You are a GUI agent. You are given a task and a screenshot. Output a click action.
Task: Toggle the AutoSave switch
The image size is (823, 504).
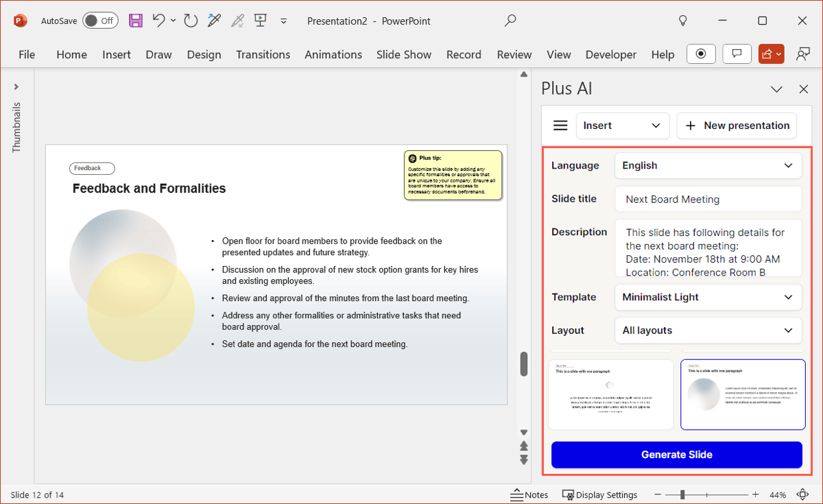[x=100, y=21]
